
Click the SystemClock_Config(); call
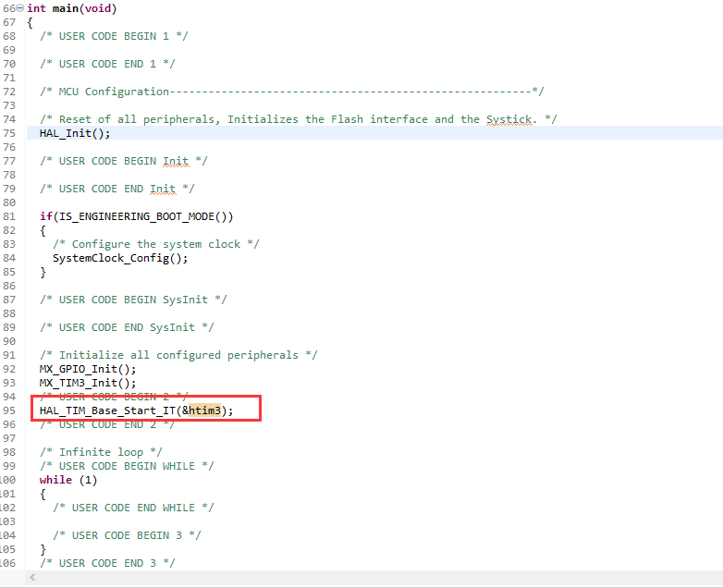(120, 258)
